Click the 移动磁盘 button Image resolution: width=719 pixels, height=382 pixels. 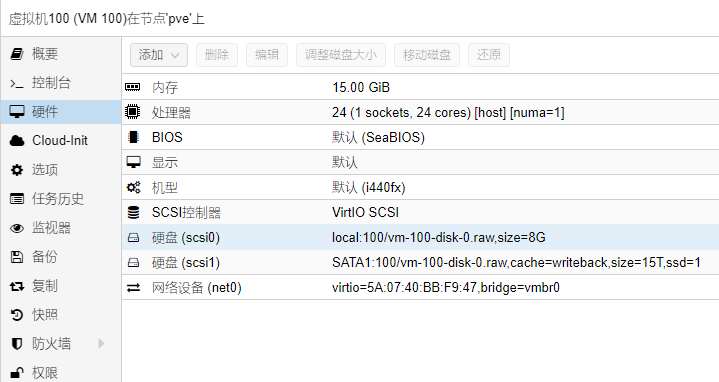point(427,55)
